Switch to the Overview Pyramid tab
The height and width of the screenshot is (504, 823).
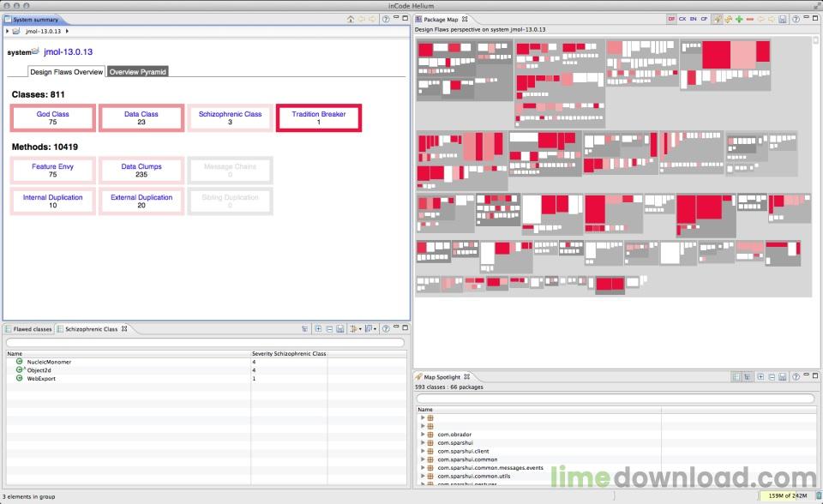point(137,72)
